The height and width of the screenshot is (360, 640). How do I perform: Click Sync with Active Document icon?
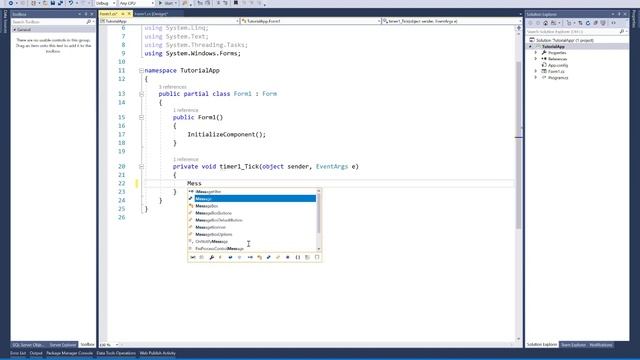click(580, 23)
